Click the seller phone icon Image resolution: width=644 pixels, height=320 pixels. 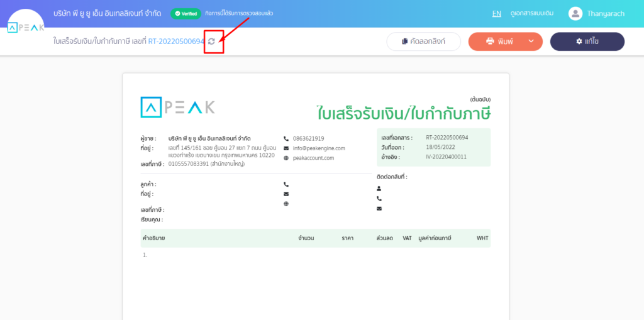286,138
